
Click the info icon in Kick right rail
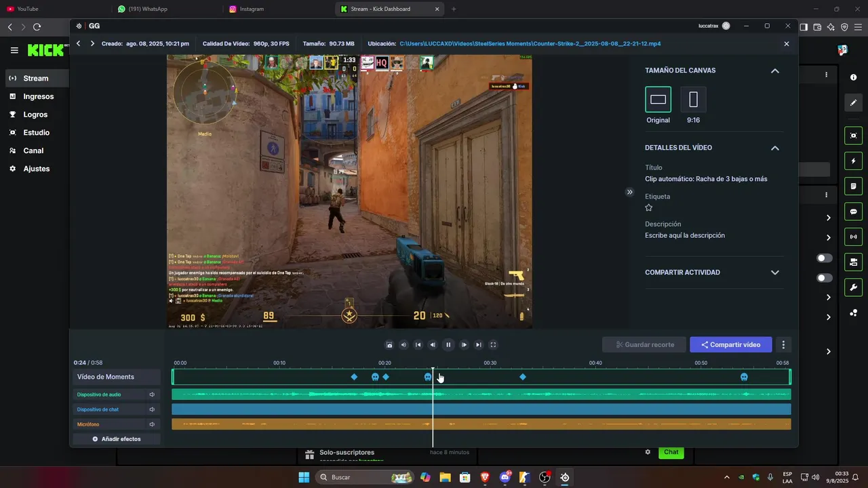coord(853,77)
